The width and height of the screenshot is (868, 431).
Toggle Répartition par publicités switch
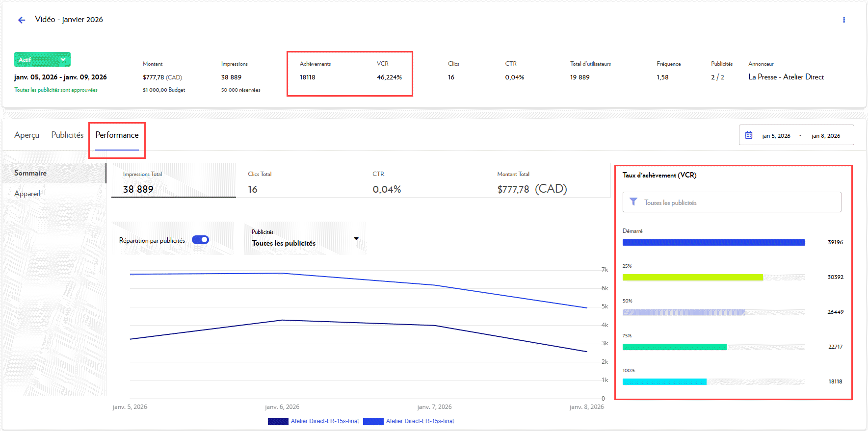click(x=200, y=240)
